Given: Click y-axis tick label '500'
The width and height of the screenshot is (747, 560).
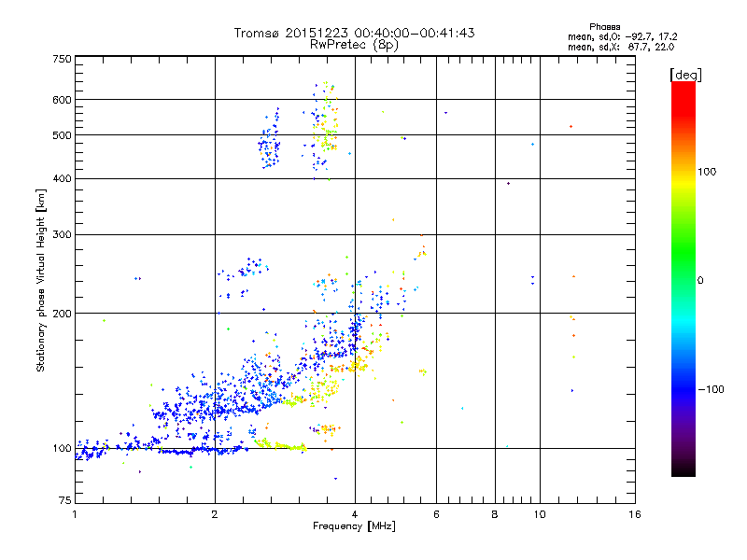Looking at the screenshot, I should click(62, 135).
